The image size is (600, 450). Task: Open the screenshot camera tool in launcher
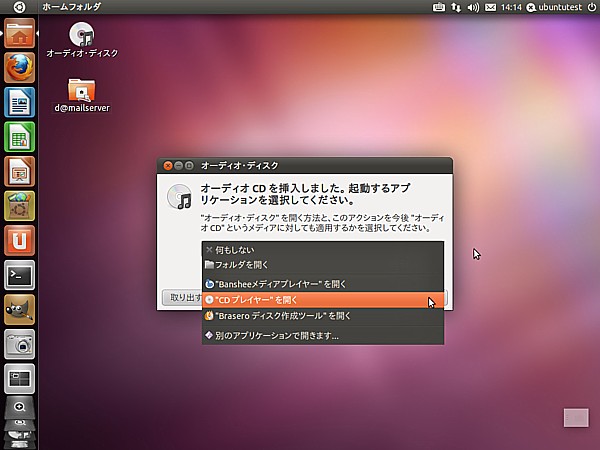tap(19, 343)
